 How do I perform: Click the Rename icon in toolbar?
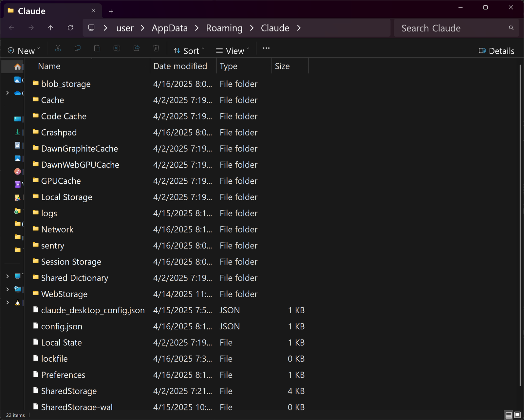117,48
